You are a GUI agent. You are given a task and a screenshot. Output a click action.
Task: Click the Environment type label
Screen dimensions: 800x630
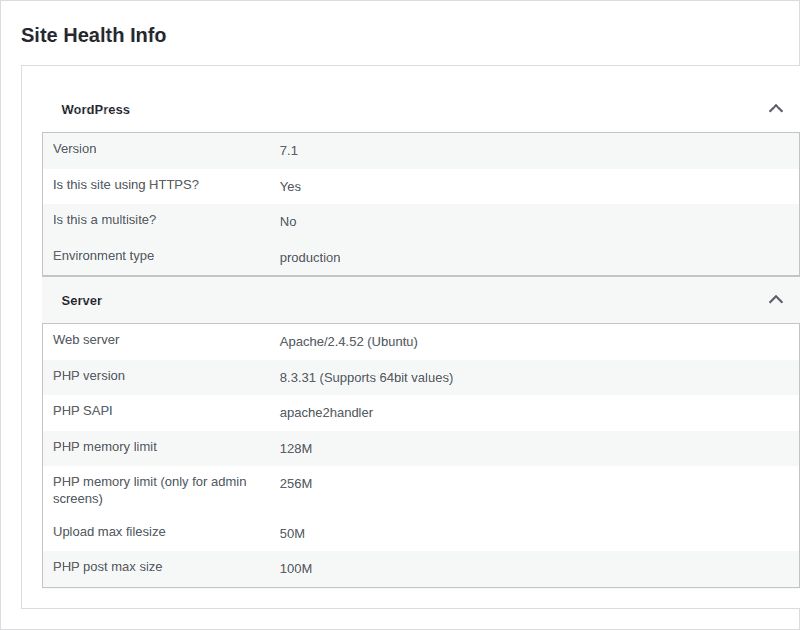coord(104,256)
